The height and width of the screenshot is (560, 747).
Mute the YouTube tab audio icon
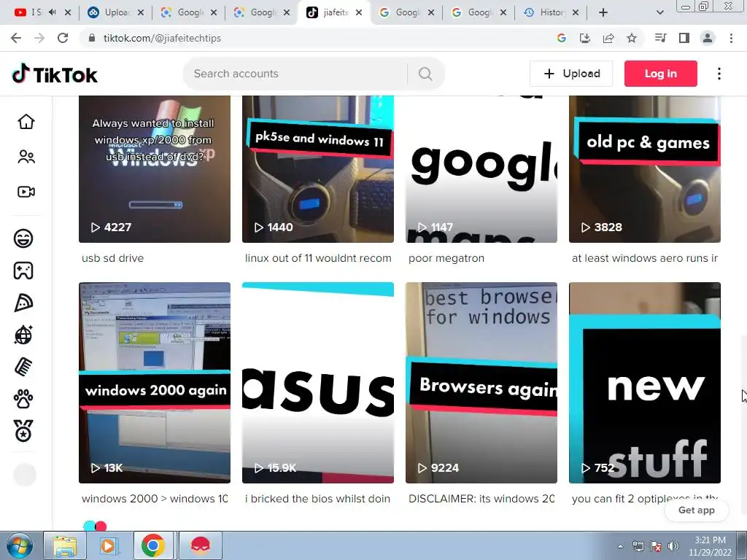pyautogui.click(x=52, y=12)
